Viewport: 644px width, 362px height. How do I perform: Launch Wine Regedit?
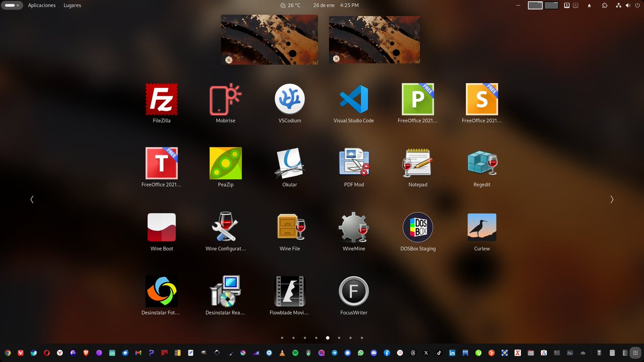[x=482, y=168]
